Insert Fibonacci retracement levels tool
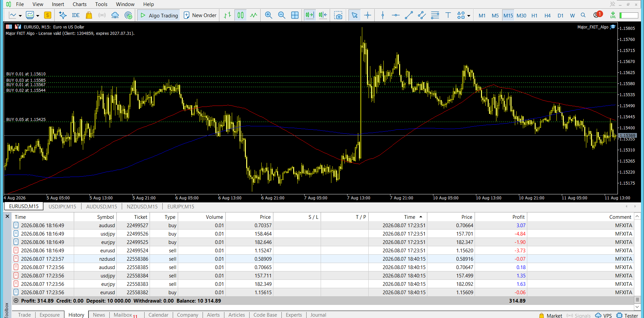Screen dimensions: 644x318 [x=435, y=15]
